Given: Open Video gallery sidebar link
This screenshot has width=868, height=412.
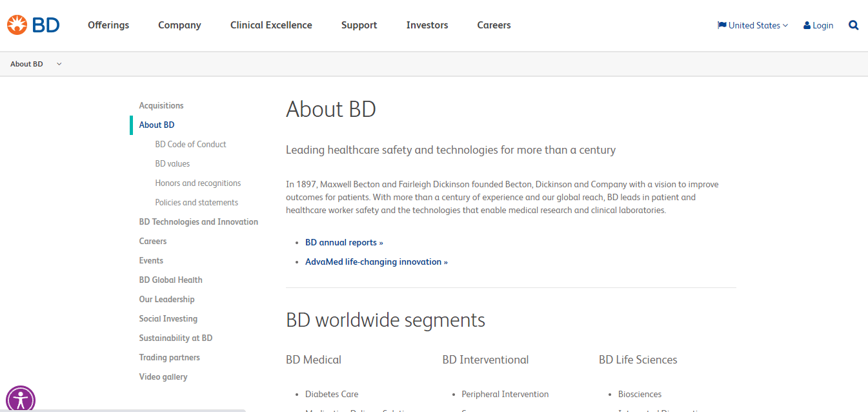Looking at the screenshot, I should pyautogui.click(x=163, y=377).
